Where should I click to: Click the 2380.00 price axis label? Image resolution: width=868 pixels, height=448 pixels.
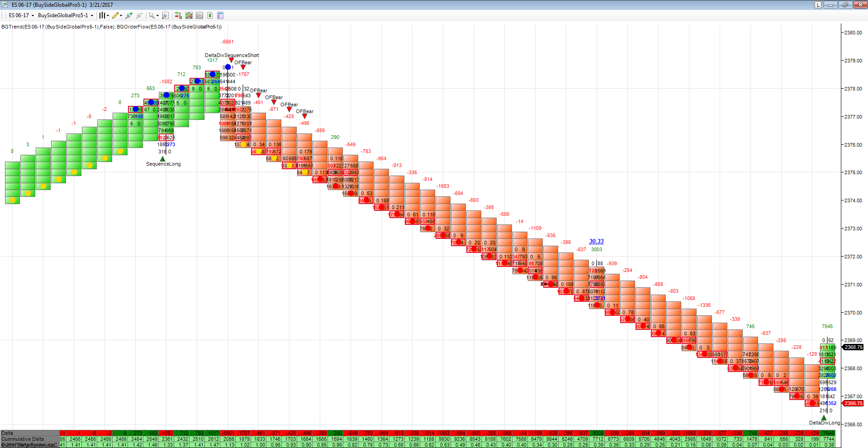[853, 33]
